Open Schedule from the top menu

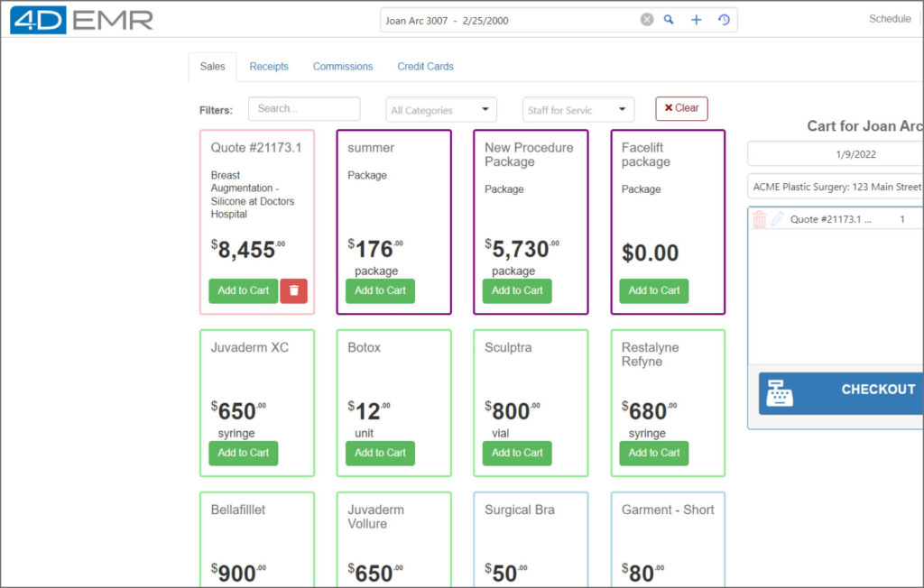pyautogui.click(x=889, y=19)
